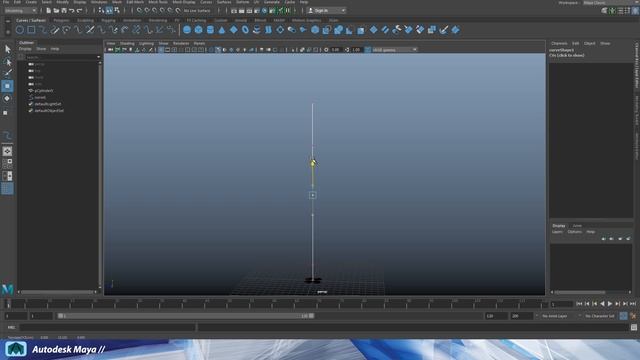This screenshot has width=640, height=360.
Task: Create a NURBS plane from the shelf
Action: click(233, 30)
